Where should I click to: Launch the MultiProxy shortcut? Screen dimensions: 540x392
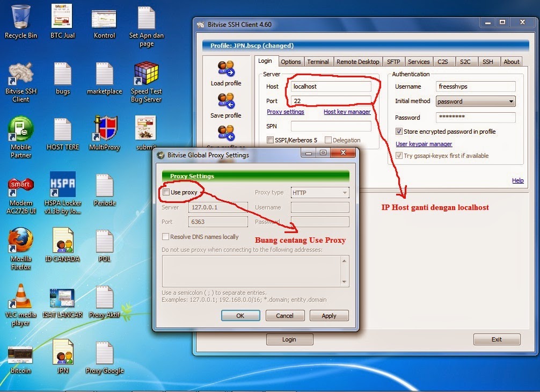point(104,133)
